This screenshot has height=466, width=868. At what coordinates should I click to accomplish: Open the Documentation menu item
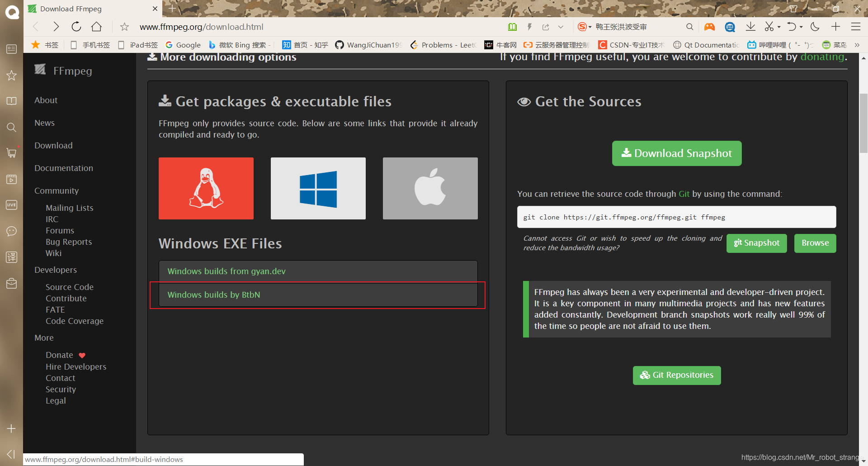(64, 168)
